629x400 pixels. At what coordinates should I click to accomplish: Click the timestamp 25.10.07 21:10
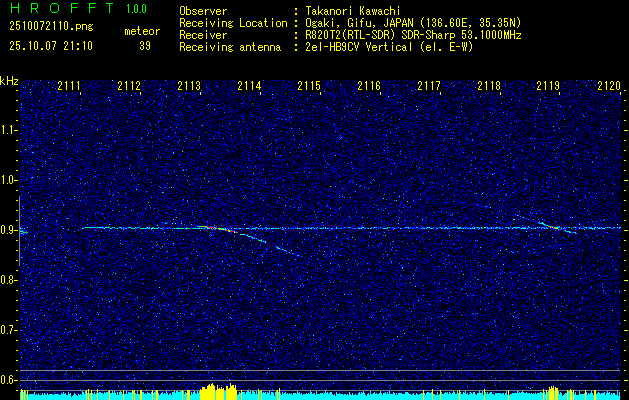(51, 46)
